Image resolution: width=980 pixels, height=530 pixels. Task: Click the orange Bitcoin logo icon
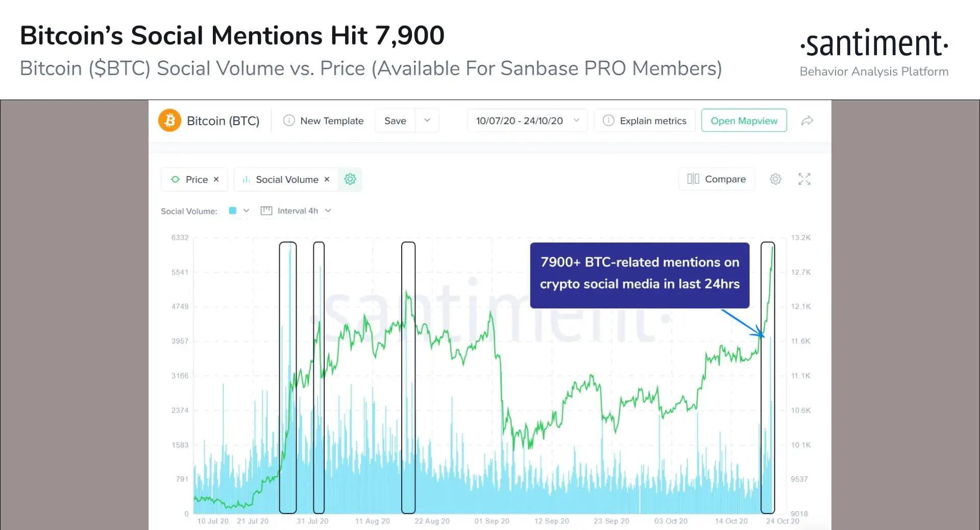[169, 121]
